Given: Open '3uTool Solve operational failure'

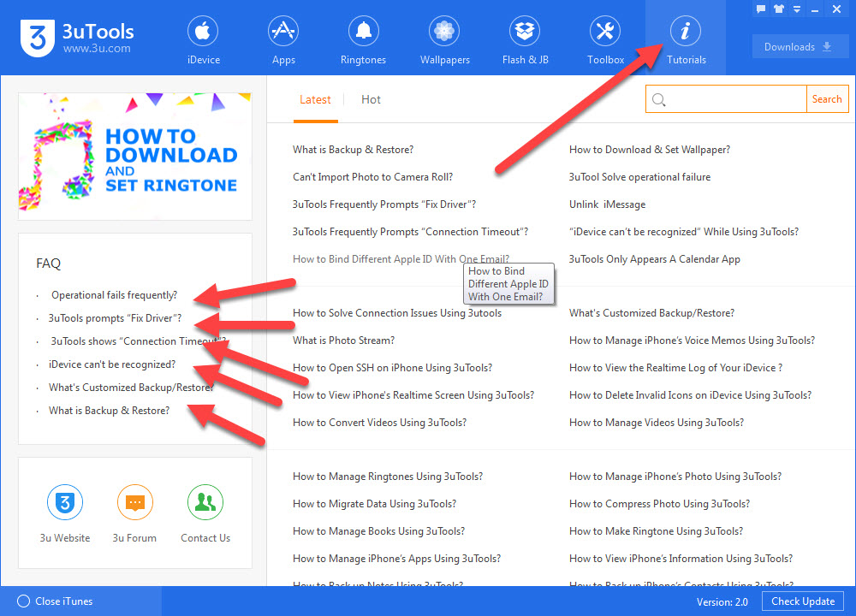Looking at the screenshot, I should 639,177.
